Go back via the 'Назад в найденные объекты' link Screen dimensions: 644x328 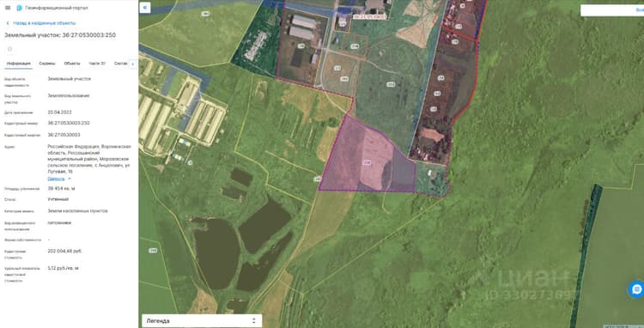45,23
